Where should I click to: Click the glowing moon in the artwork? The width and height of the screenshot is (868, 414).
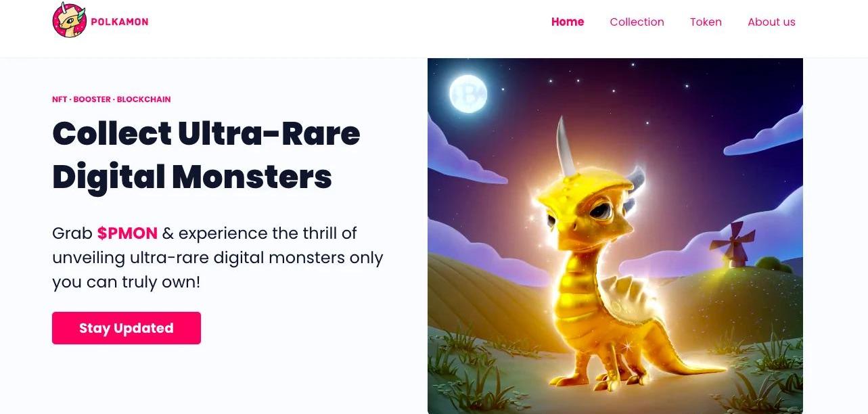pos(468,94)
